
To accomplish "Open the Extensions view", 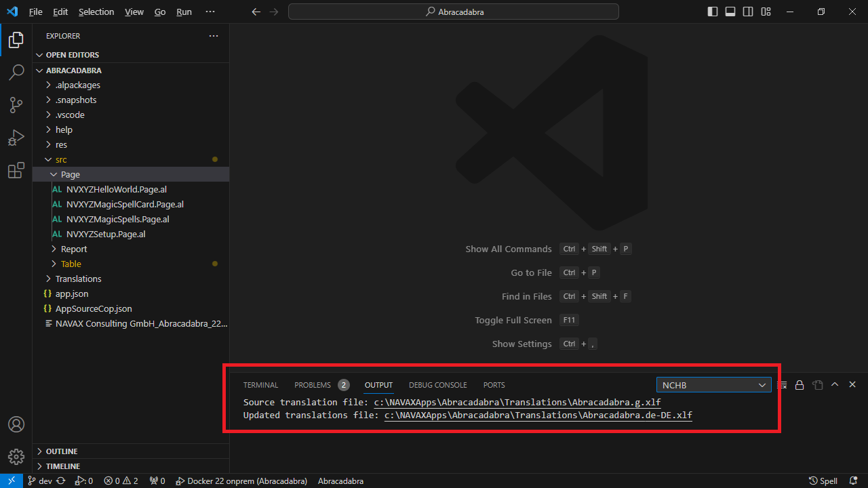I will [x=16, y=171].
